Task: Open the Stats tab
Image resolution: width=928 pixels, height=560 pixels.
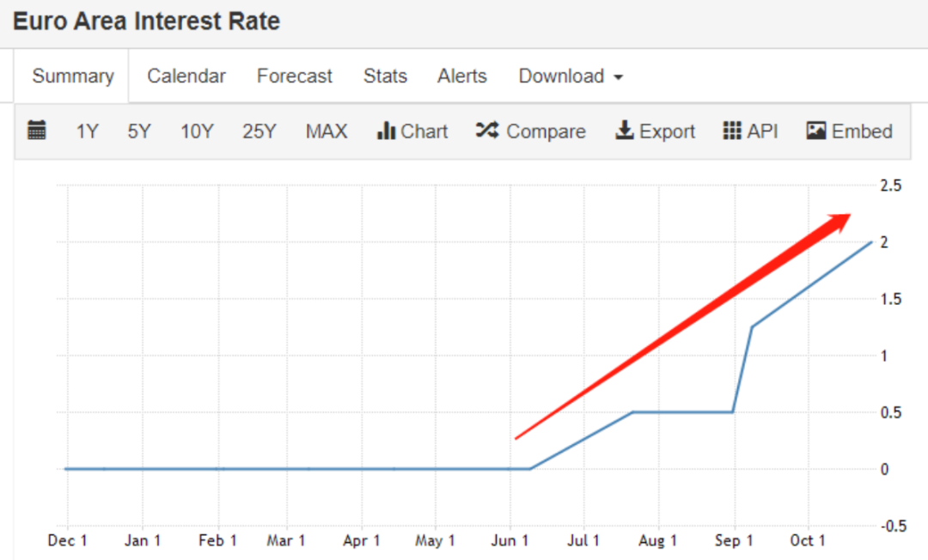Action: point(385,76)
